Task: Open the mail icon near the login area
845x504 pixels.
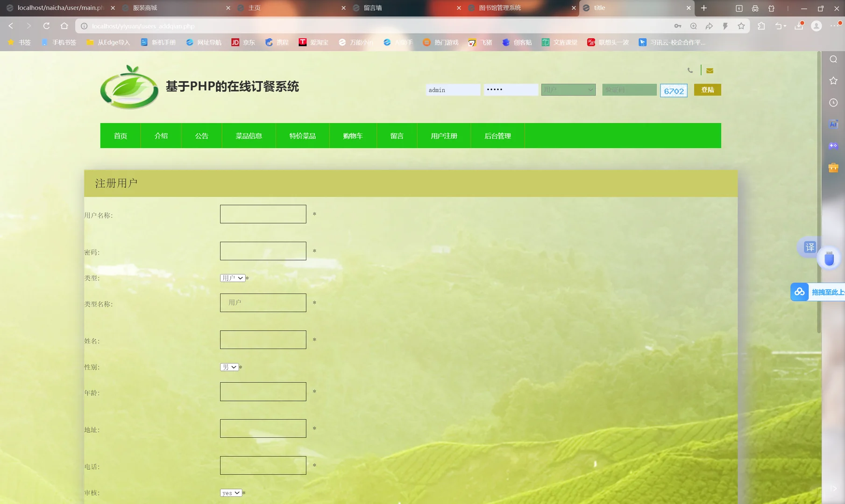Action: (710, 70)
